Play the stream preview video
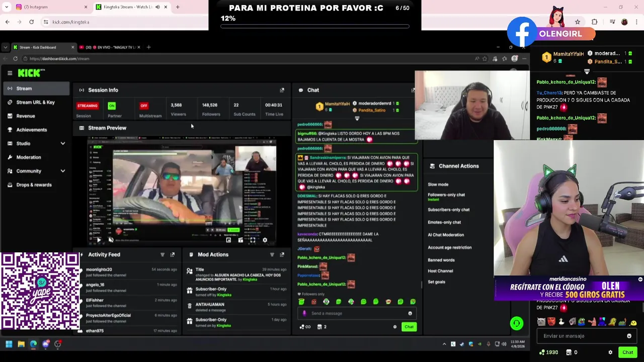The image size is (644, 362). (x=99, y=240)
